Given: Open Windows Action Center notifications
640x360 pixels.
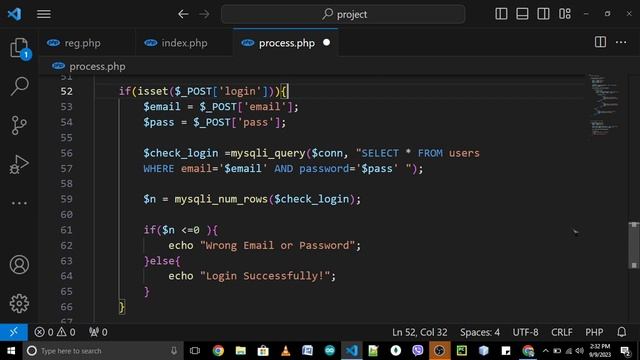Looking at the screenshot, I should click(x=625, y=351).
